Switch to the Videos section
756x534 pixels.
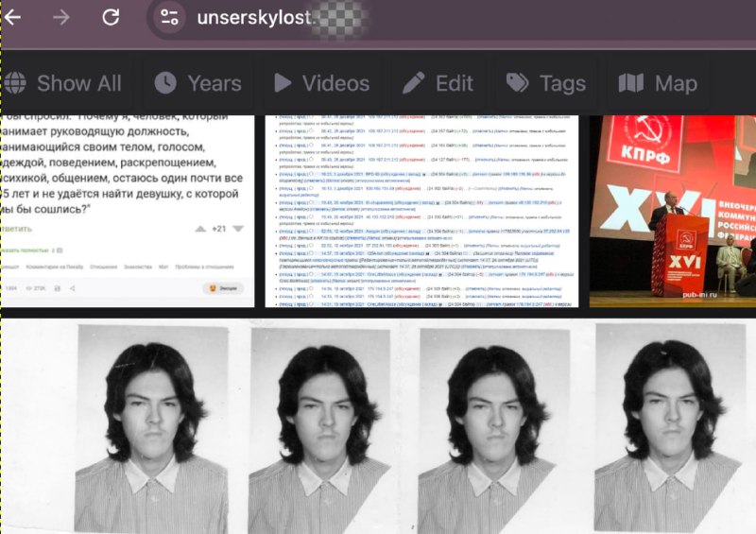tap(321, 83)
